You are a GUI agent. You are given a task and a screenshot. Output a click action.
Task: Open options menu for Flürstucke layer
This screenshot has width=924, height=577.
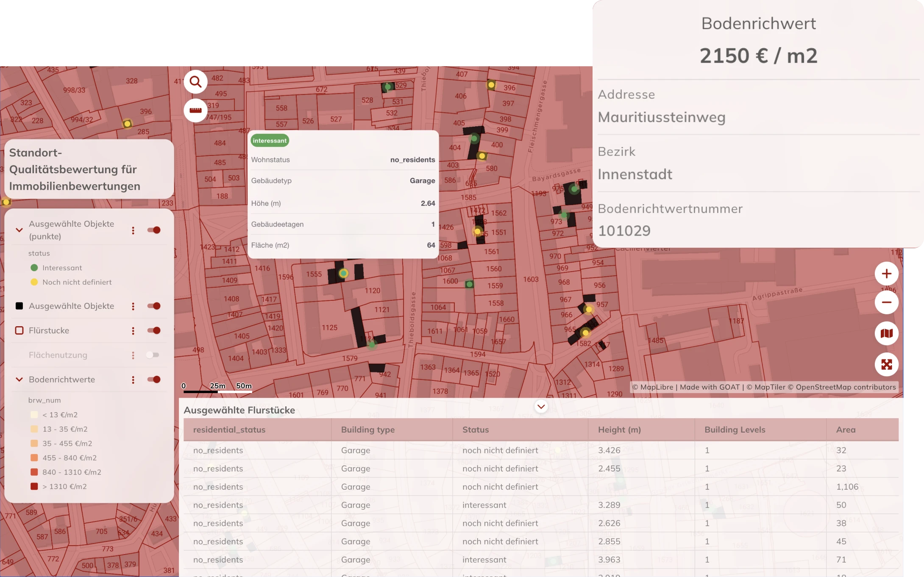[x=133, y=330]
